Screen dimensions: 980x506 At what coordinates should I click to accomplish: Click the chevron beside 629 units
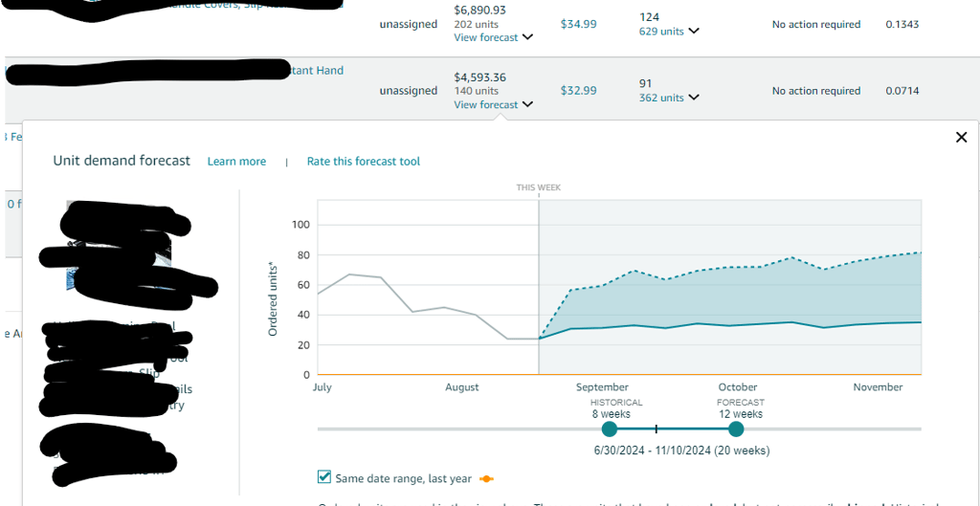pyautogui.click(x=694, y=32)
